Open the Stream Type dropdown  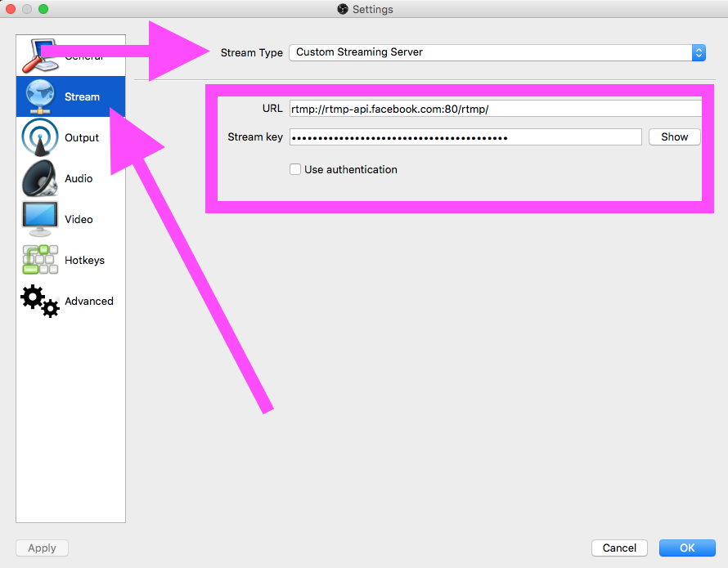[x=491, y=52]
